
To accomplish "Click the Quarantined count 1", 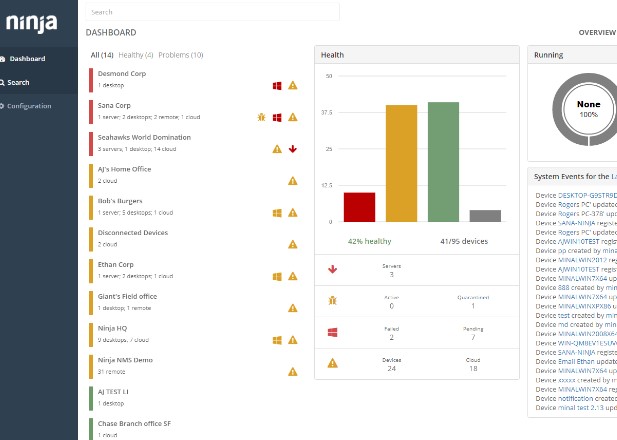I will point(473,306).
